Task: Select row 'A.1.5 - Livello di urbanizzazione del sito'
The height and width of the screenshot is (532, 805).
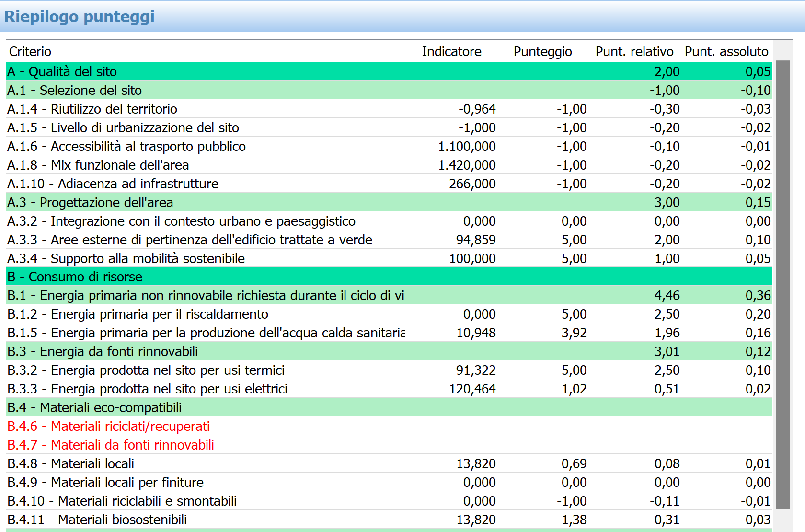Action: pyautogui.click(x=389, y=127)
